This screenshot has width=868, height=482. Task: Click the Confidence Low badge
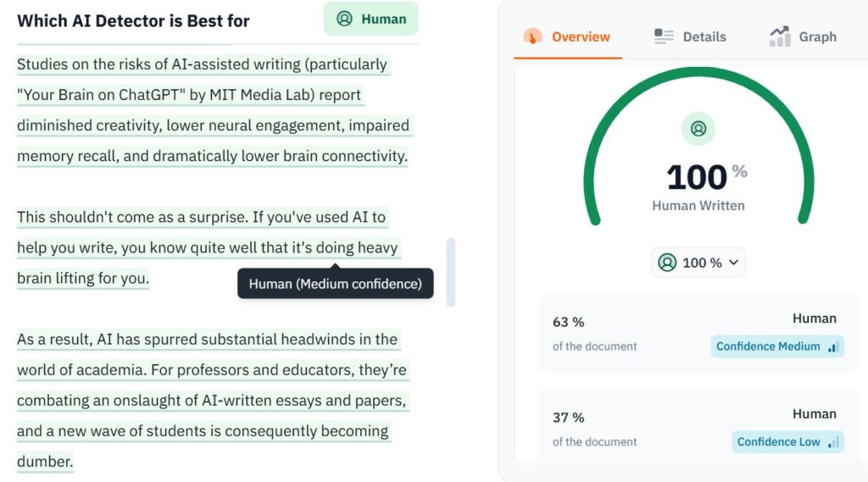pyautogui.click(x=778, y=441)
